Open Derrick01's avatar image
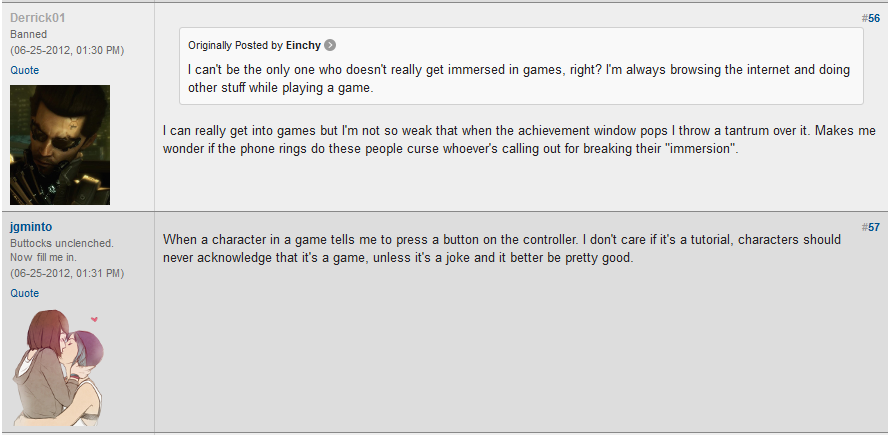 click(60, 145)
